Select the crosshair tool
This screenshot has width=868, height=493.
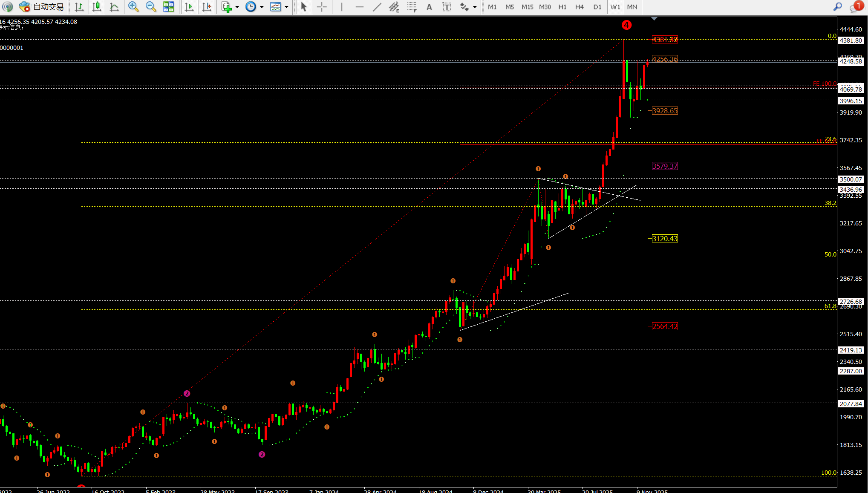pyautogui.click(x=322, y=7)
